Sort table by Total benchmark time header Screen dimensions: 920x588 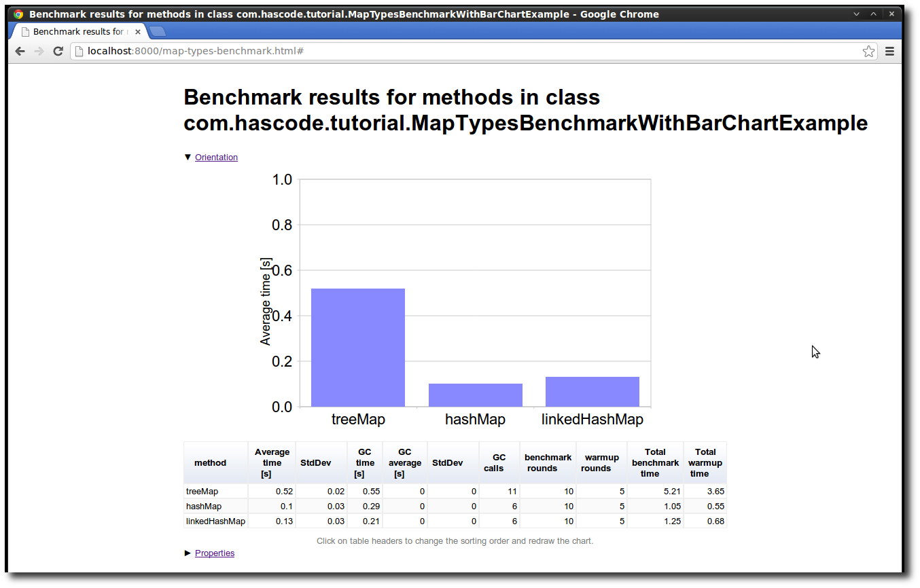pyautogui.click(x=655, y=463)
